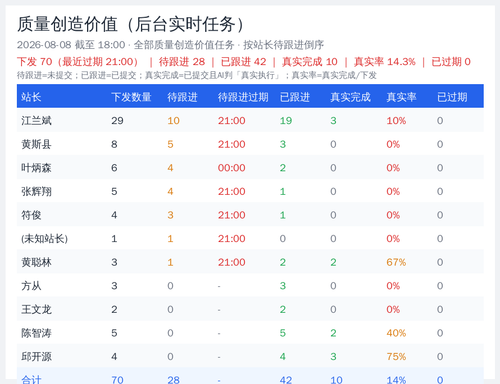Click 黄斯县's issued count 8
The width and height of the screenshot is (500, 384).
click(114, 144)
